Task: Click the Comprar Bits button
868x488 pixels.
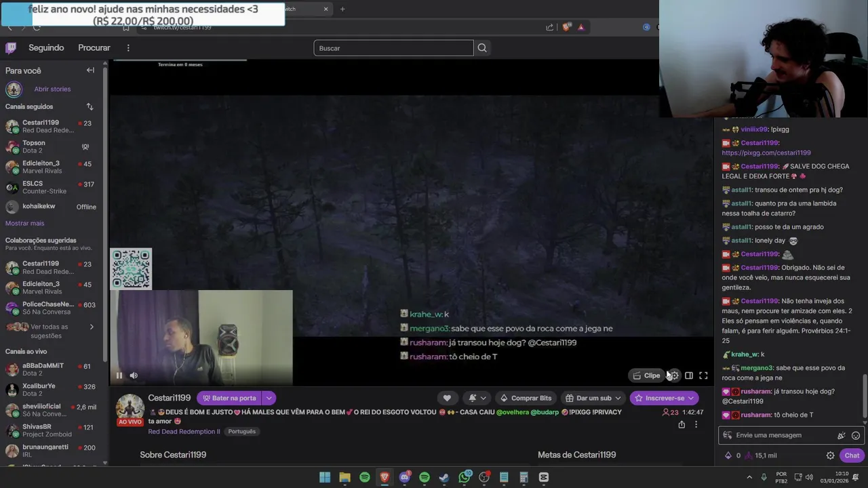Action: pos(525,398)
